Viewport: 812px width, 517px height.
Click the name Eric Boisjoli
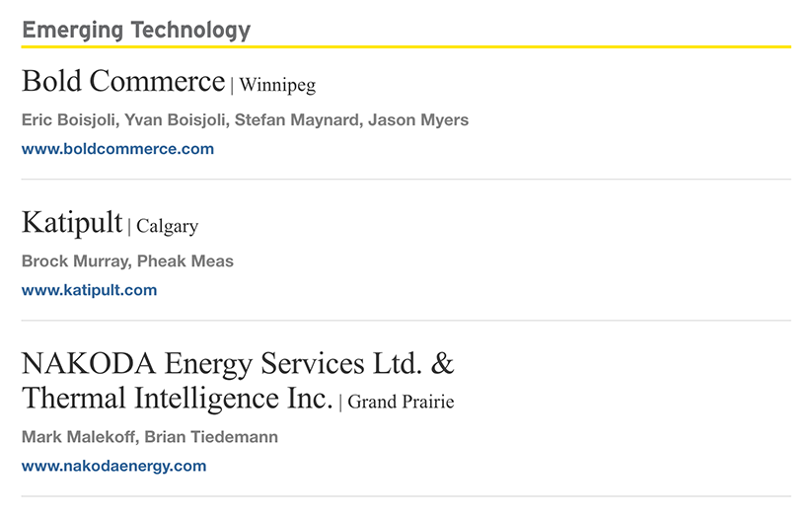coord(68,120)
